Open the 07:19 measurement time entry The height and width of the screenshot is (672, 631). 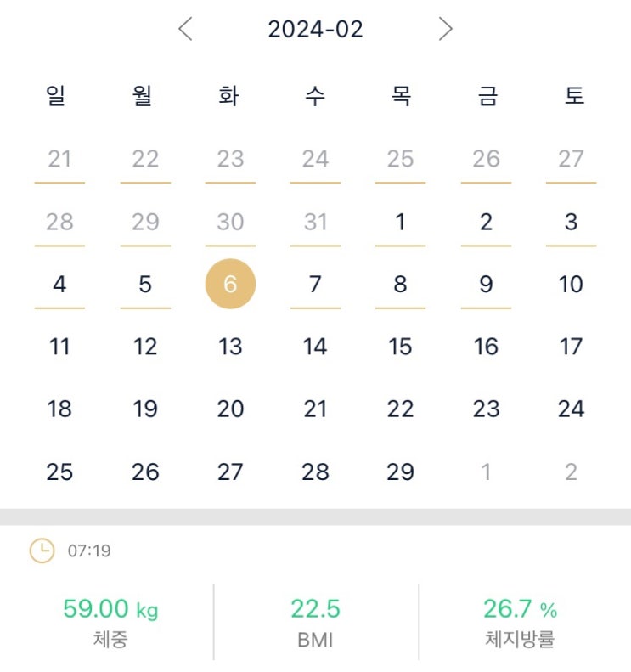pyautogui.click(x=89, y=551)
